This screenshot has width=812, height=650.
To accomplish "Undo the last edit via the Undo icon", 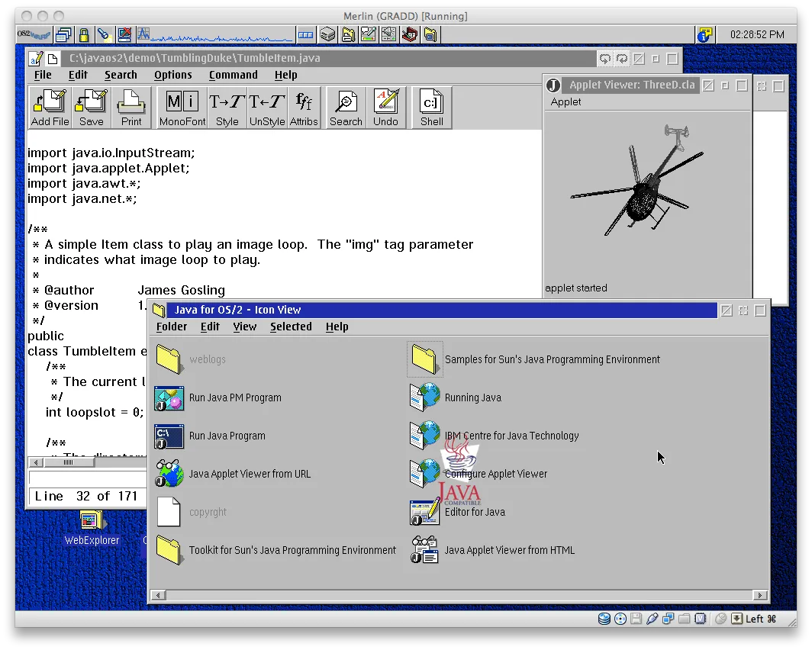I will (x=386, y=108).
